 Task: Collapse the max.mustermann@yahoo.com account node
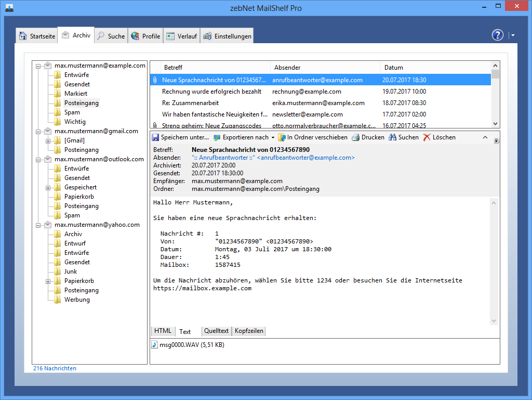coord(38,225)
